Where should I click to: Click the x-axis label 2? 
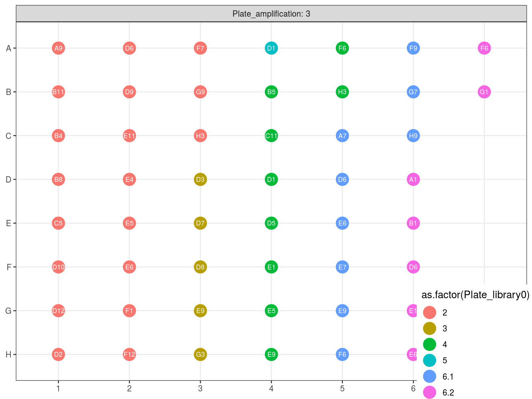(x=129, y=389)
